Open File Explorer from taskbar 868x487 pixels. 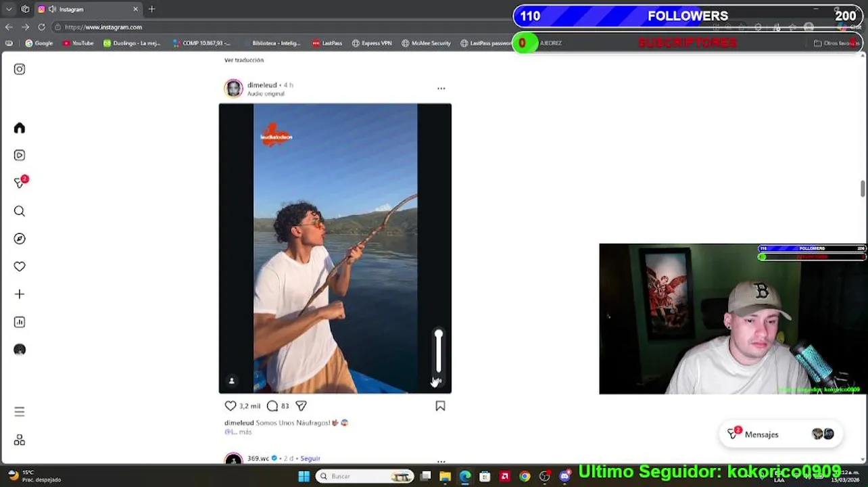pos(445,476)
